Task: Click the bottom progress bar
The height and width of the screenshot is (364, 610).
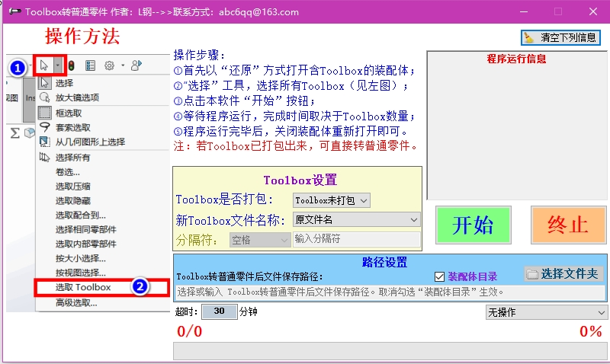Action: (x=390, y=351)
